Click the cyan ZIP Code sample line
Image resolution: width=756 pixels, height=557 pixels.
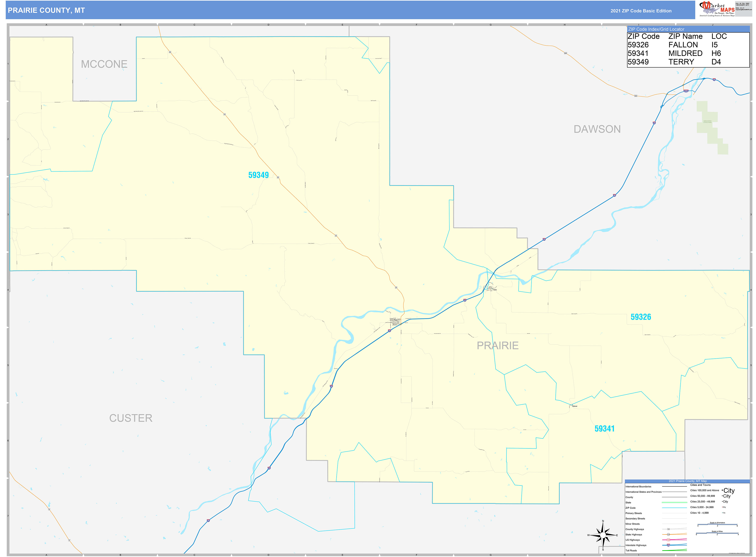pos(675,508)
